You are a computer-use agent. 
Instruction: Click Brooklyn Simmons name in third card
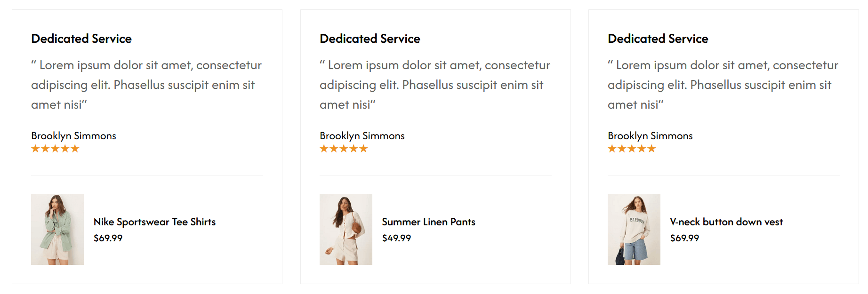tap(650, 136)
